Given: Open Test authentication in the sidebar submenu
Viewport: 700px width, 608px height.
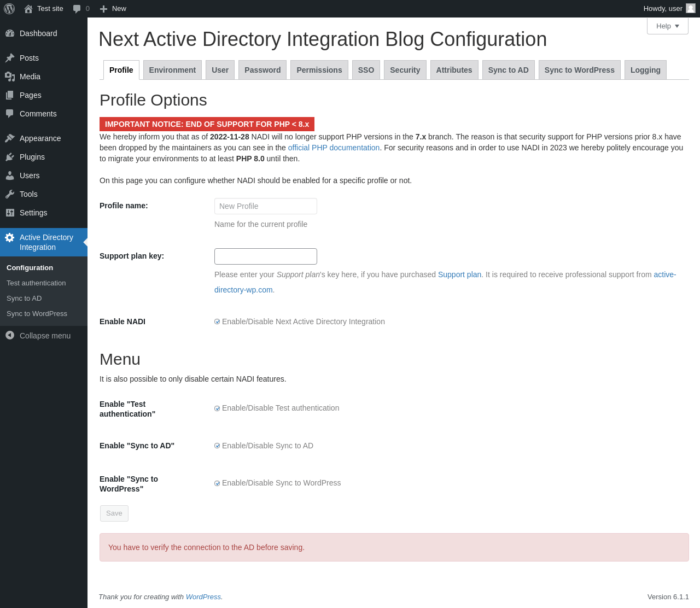Looking at the screenshot, I should (36, 283).
